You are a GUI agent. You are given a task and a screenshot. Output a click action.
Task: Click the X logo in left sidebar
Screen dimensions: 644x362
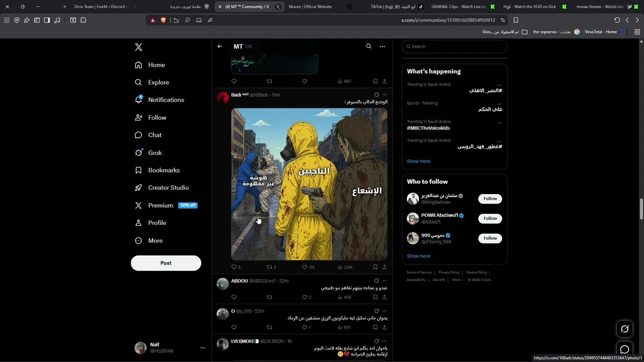(138, 47)
